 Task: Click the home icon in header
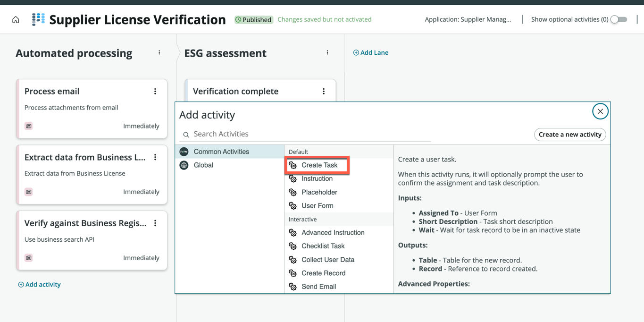click(16, 20)
